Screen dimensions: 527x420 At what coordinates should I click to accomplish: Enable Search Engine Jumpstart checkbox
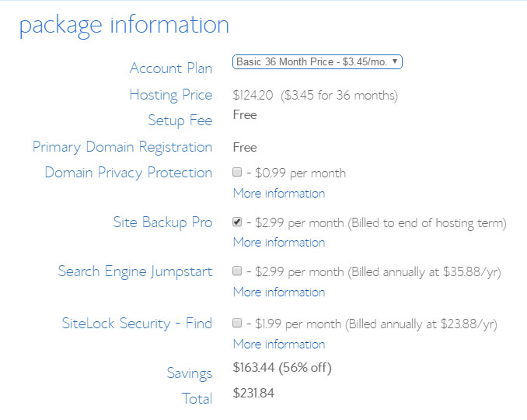point(237,271)
